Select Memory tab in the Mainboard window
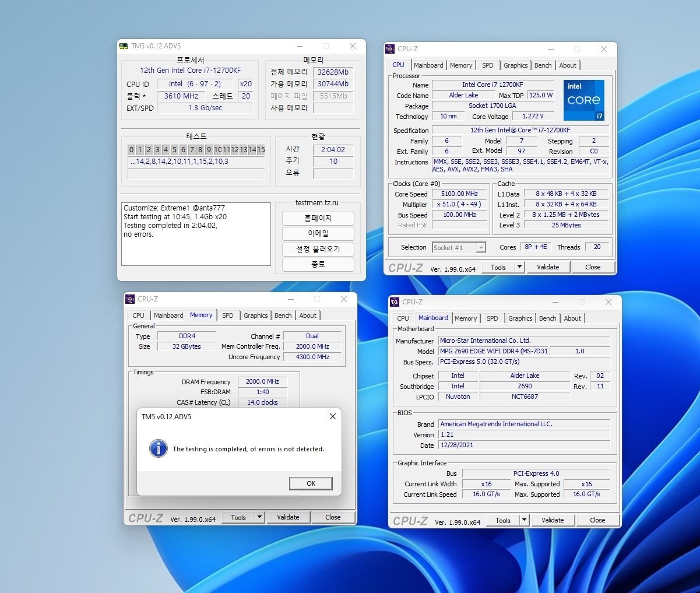This screenshot has height=593, width=700. tap(466, 318)
